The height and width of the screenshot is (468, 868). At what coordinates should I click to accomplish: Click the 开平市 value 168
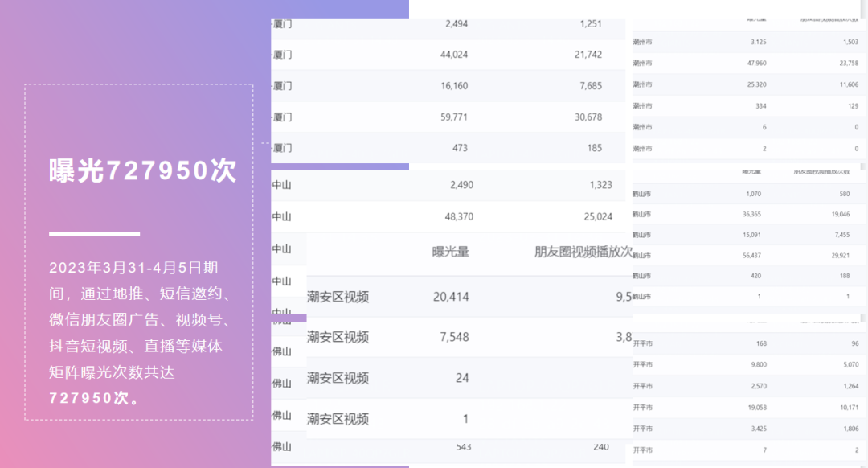[761, 343]
